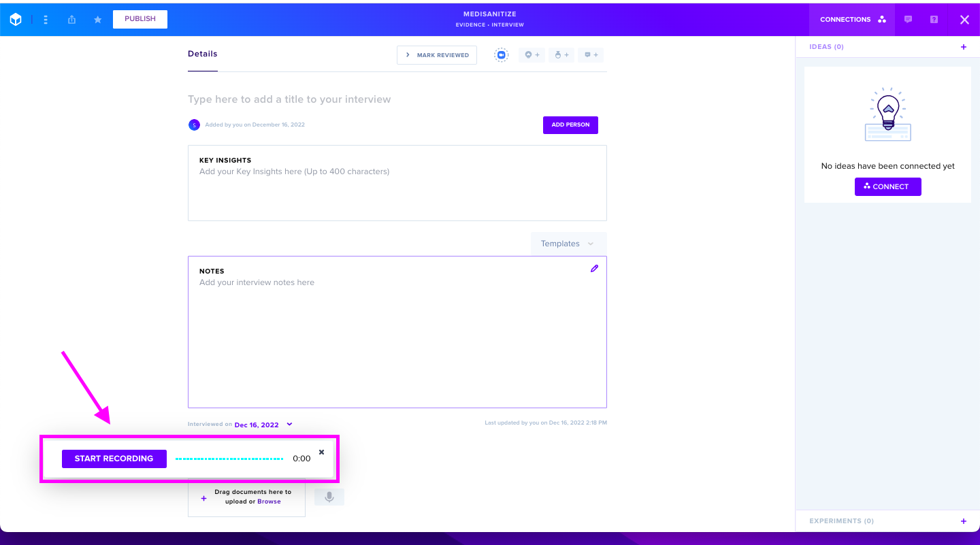This screenshot has height=545, width=980.
Task: Click the Start Recording button
Action: tap(114, 459)
